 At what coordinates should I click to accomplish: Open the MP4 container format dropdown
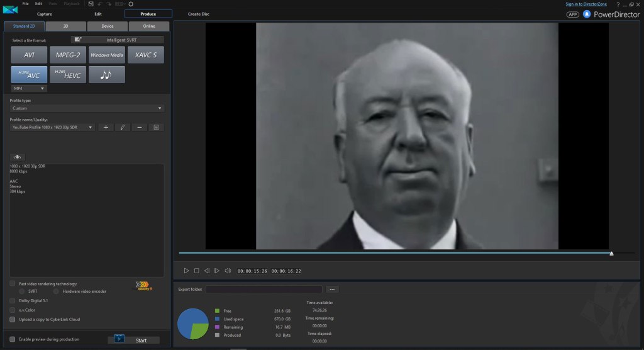(28, 89)
